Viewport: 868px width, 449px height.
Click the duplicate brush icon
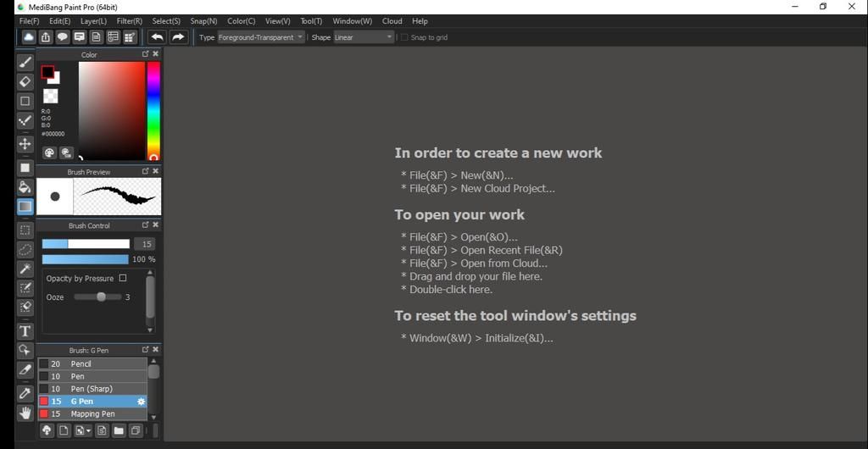click(x=135, y=430)
